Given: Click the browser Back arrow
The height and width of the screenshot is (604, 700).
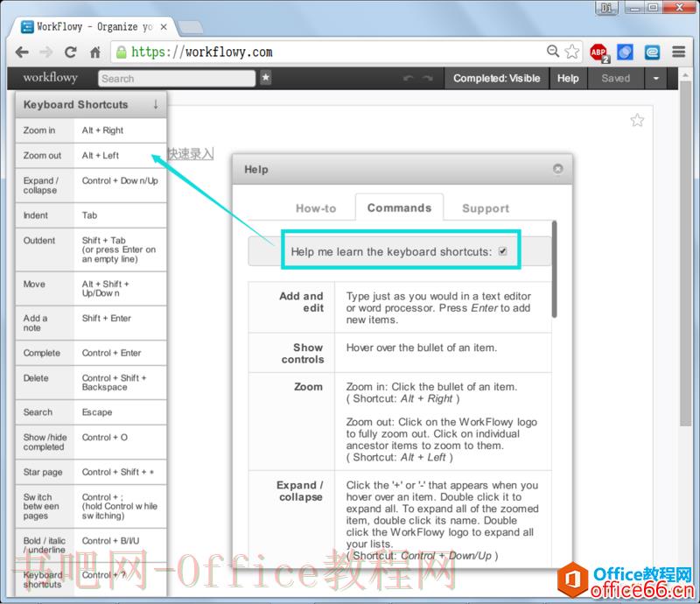Looking at the screenshot, I should coord(21,53).
